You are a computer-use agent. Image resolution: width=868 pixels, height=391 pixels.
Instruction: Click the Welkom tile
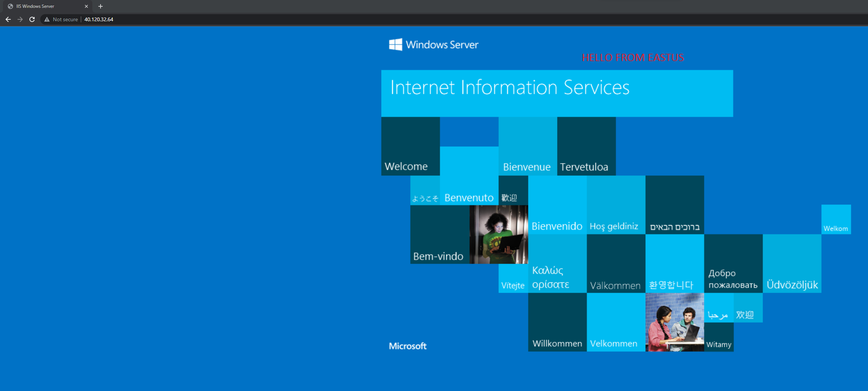(836, 219)
